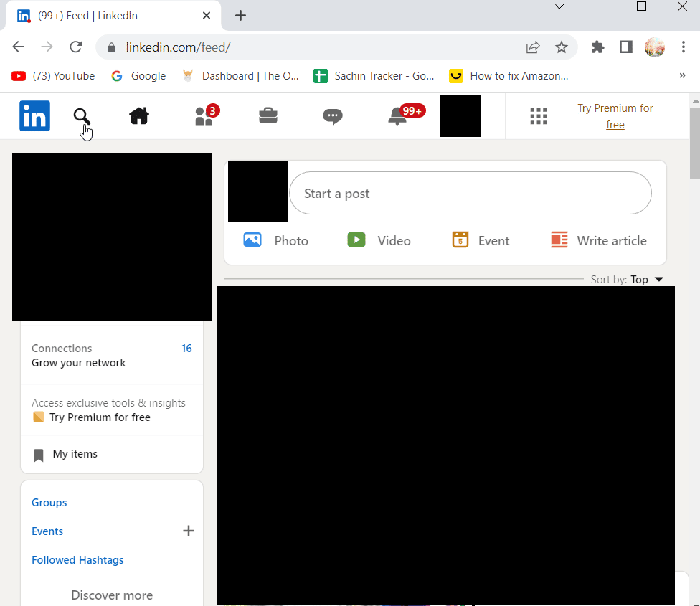Viewport: 700px width, 606px height.
Task: Click the browser forward arrow
Action: pyautogui.click(x=47, y=47)
